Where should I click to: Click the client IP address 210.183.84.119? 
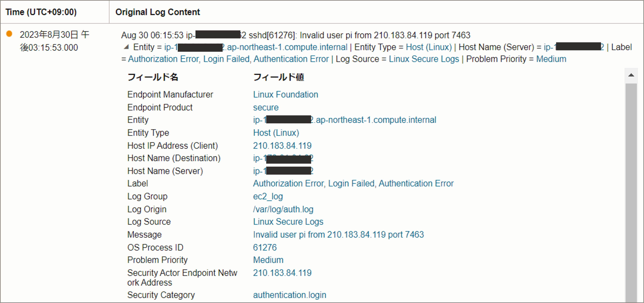point(282,146)
